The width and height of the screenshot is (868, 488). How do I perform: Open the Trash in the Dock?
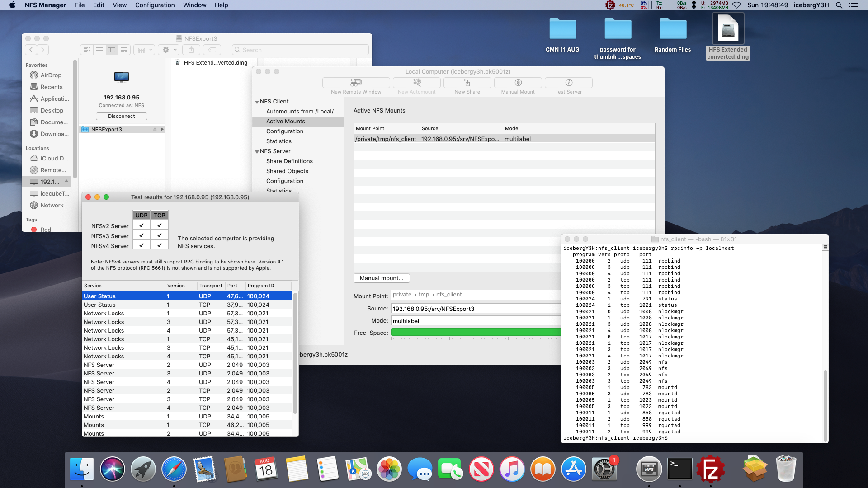(x=786, y=469)
